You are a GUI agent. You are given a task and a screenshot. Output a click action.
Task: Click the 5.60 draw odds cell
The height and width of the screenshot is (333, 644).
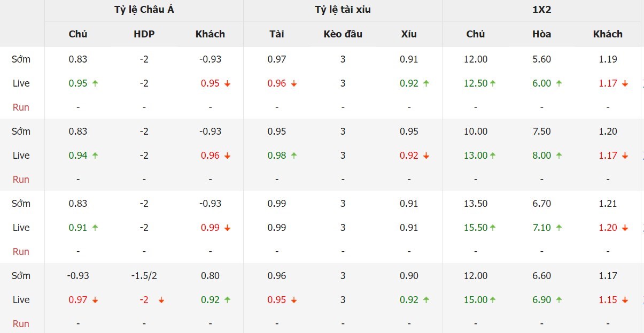541,59
